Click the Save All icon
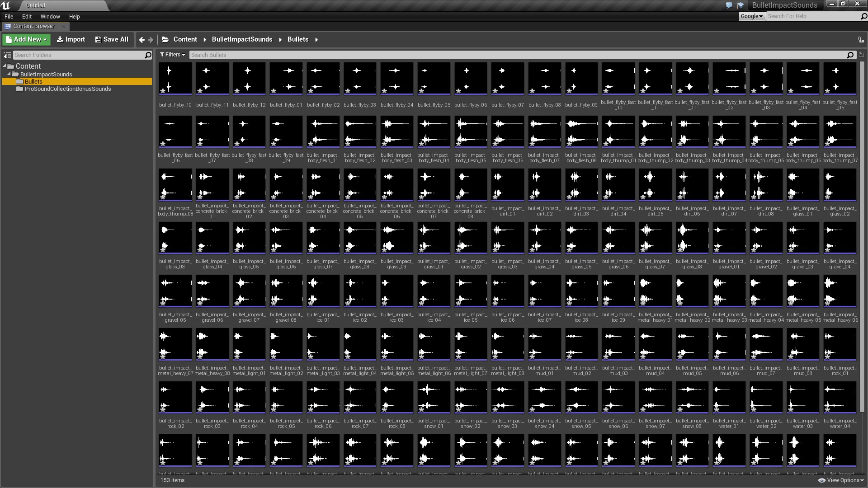This screenshot has width=868, height=488. (x=111, y=39)
